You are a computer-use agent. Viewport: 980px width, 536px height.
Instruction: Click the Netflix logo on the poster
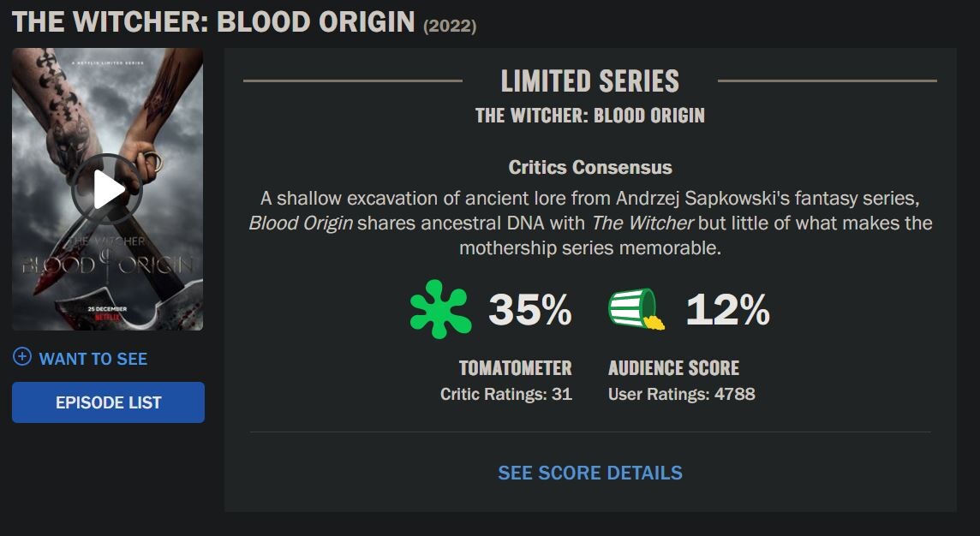point(108,317)
